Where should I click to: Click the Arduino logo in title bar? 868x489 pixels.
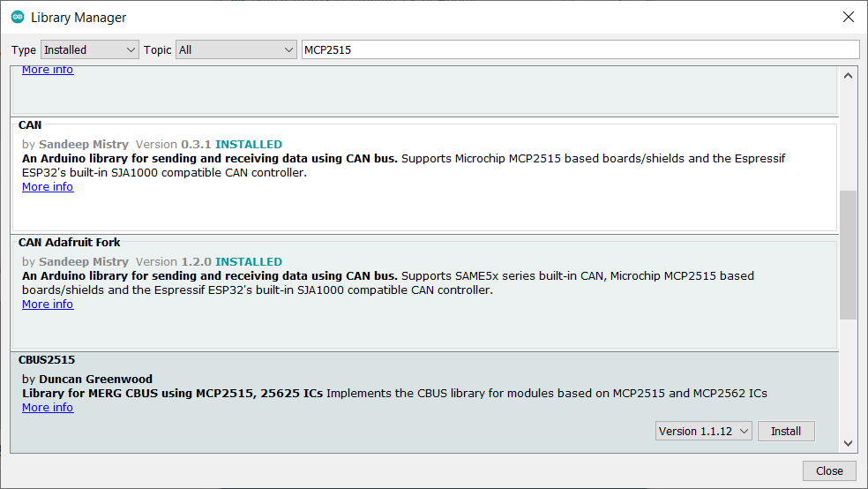pos(18,17)
